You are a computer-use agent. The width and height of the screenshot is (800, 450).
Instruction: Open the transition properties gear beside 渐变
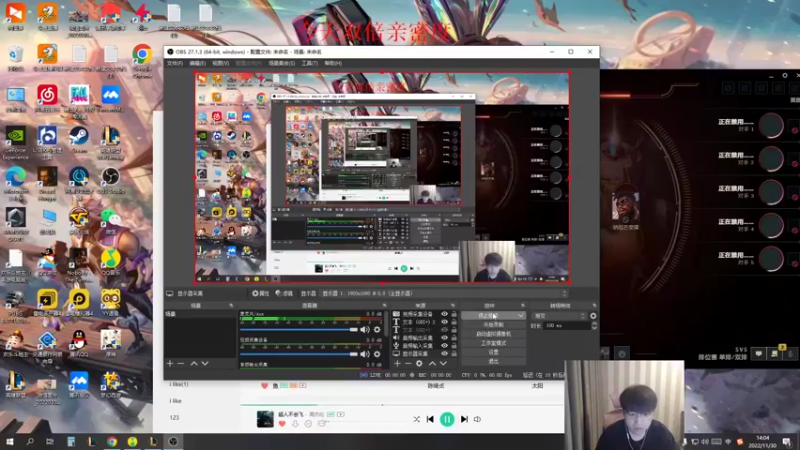(x=593, y=316)
